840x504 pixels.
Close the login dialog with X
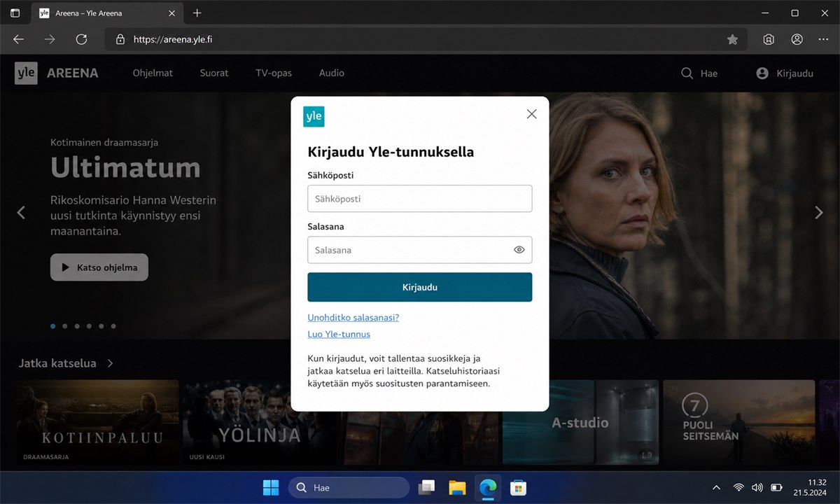(531, 114)
